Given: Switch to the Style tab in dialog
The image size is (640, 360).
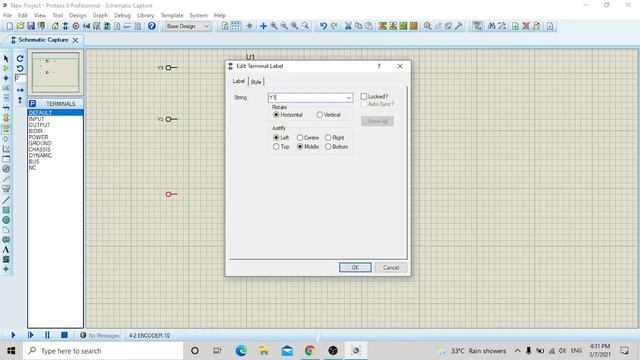Looking at the screenshot, I should point(256,82).
